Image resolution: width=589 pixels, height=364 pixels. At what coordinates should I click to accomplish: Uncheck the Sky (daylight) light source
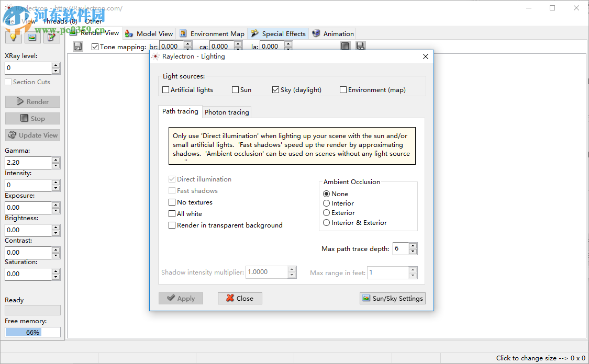coord(275,89)
